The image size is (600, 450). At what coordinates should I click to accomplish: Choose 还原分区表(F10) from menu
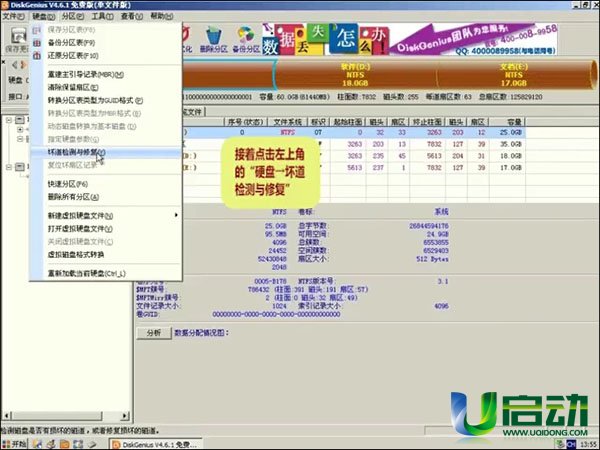click(x=106, y=56)
